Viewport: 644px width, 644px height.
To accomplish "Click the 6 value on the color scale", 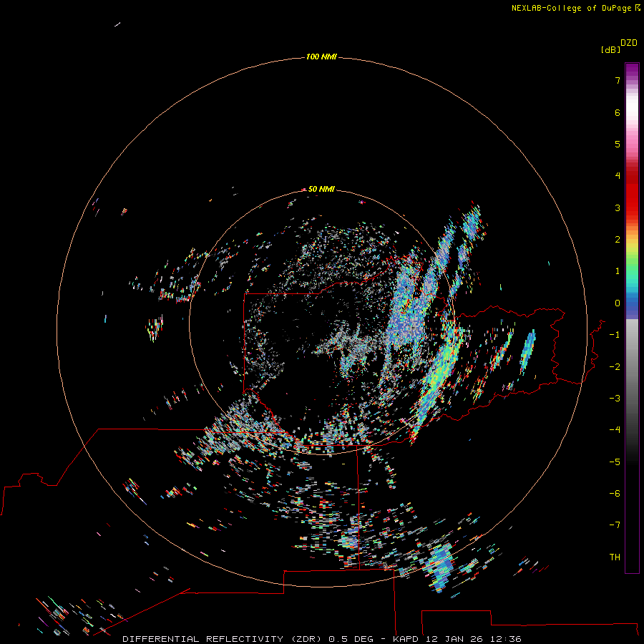I will 618,112.
